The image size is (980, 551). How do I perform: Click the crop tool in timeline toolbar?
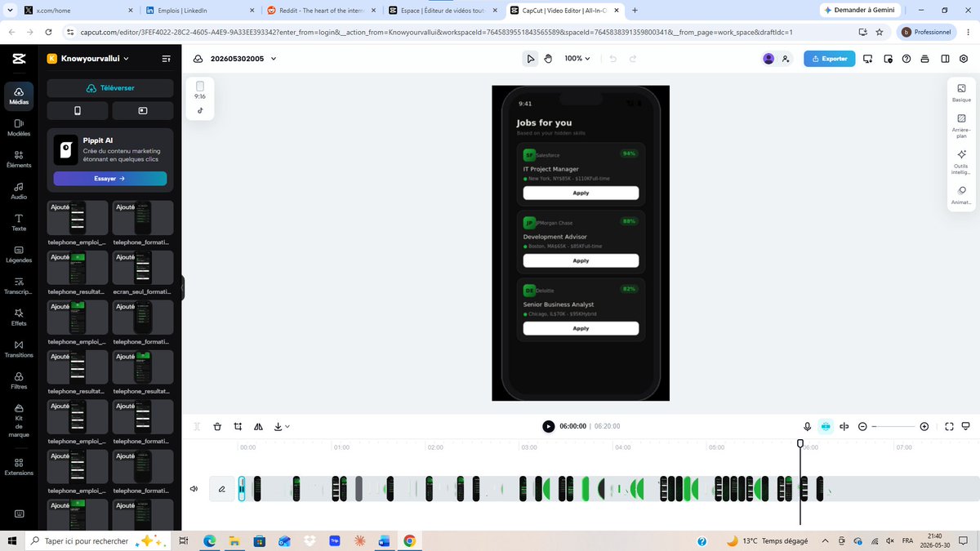(238, 426)
